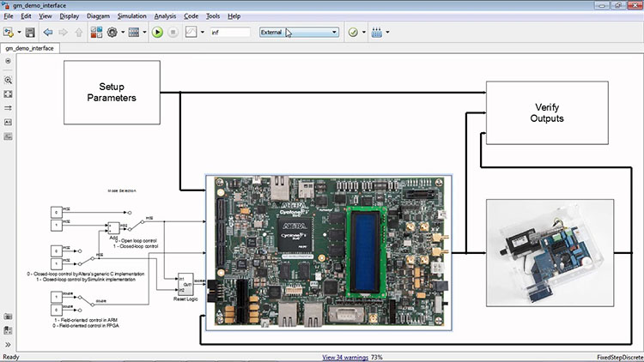The image size is (644, 362).
Task: Select the Verify Outputs subsystem block
Action: click(547, 113)
